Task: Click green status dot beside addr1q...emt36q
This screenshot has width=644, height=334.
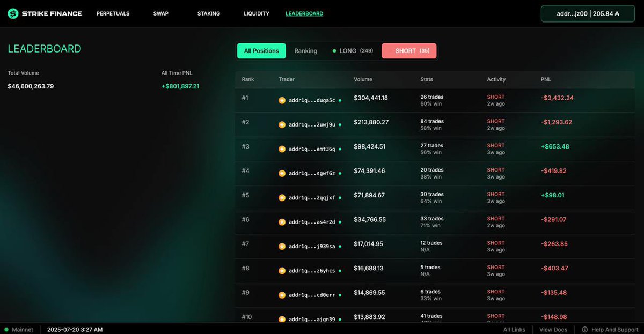Action: [x=340, y=149]
